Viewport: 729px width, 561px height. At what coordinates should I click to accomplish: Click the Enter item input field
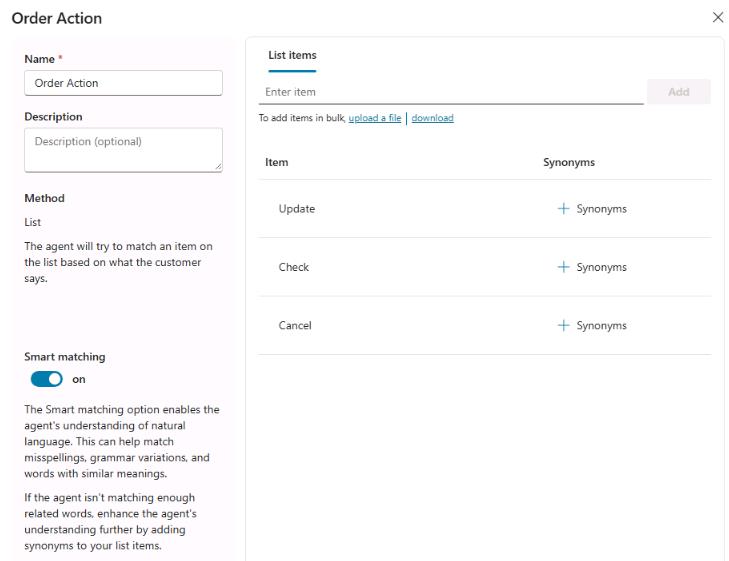[x=450, y=92]
